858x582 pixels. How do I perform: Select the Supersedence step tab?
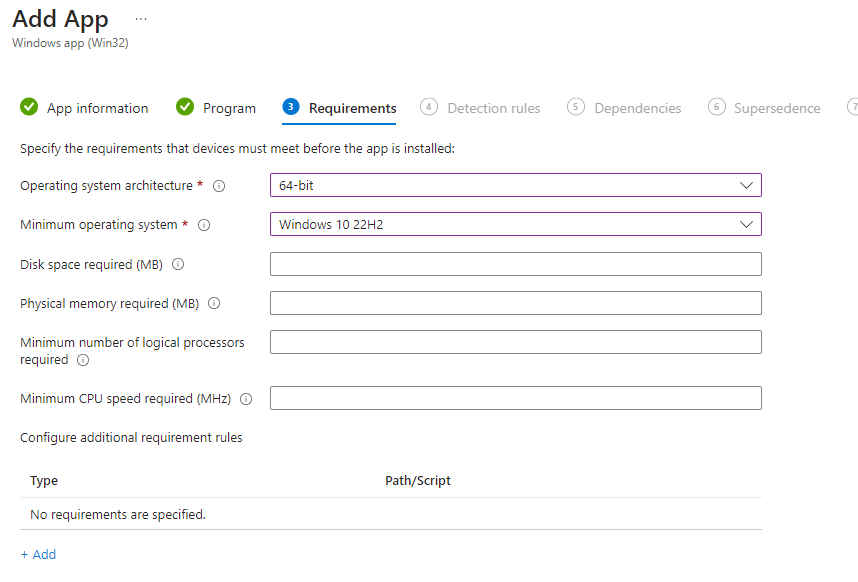(x=776, y=108)
